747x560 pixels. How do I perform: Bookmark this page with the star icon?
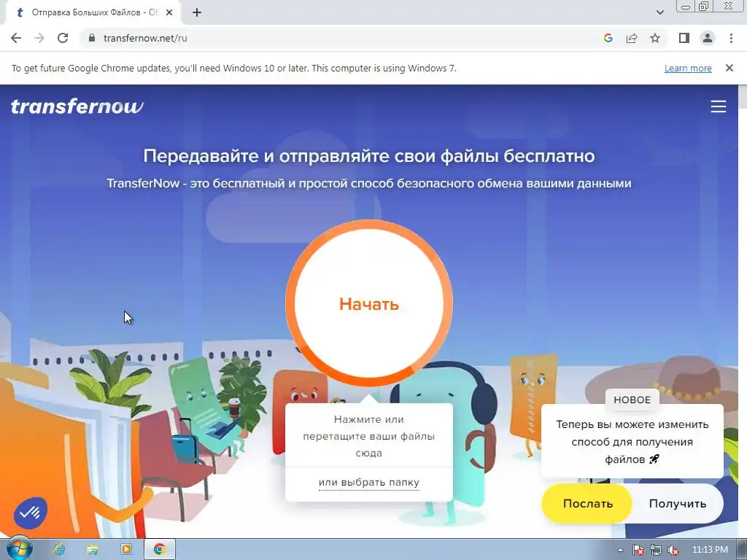click(655, 38)
